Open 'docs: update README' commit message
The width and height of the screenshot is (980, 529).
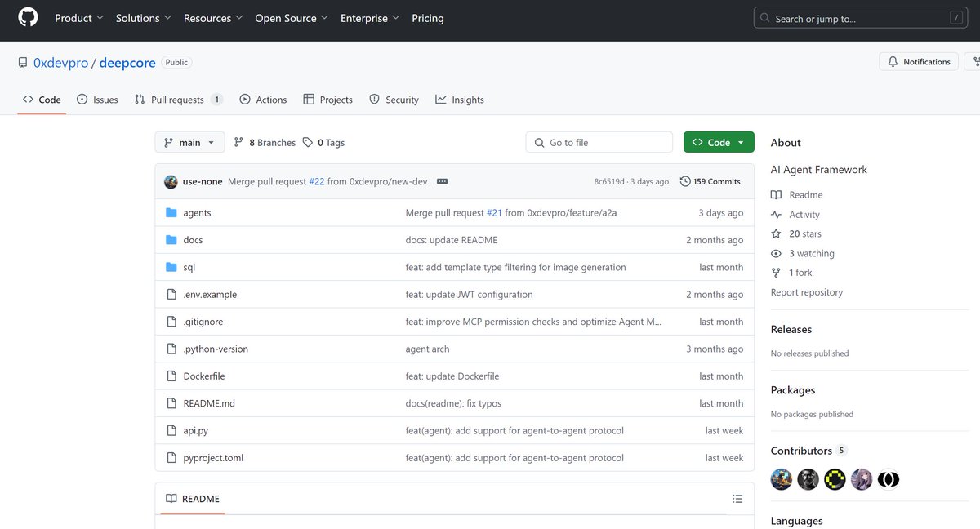coord(452,240)
